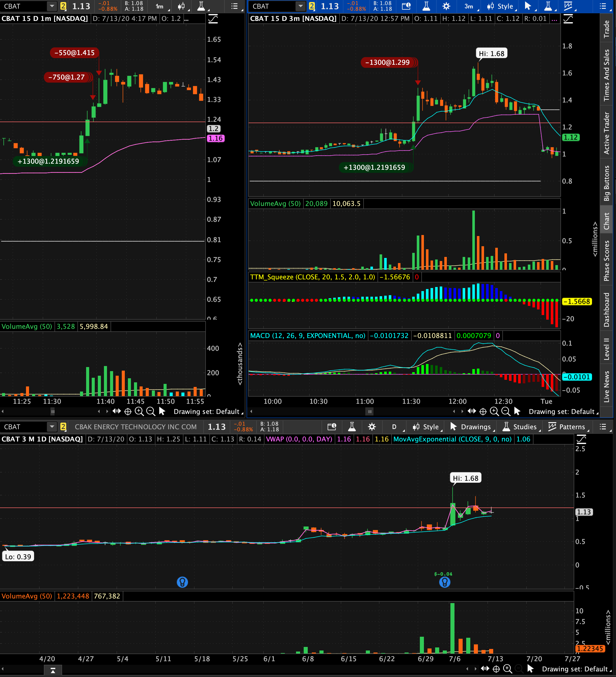Click the horizontal scrollbar handle under 3m chart

(x=370, y=411)
